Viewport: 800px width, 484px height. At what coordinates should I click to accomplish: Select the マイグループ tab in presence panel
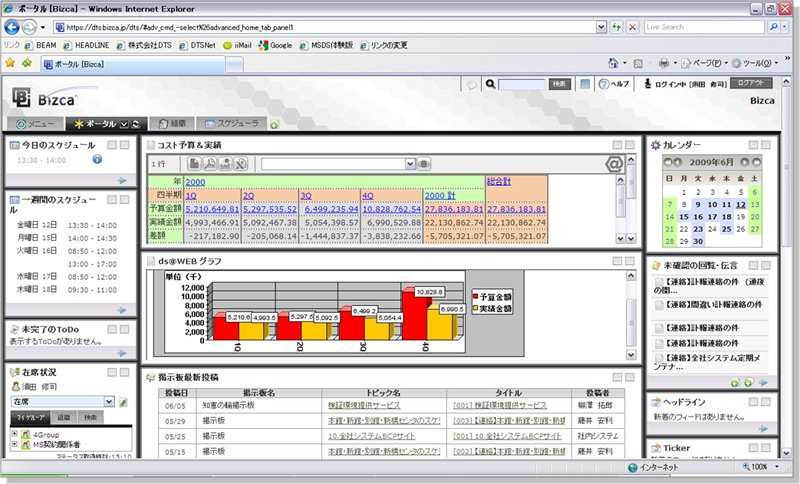point(30,417)
